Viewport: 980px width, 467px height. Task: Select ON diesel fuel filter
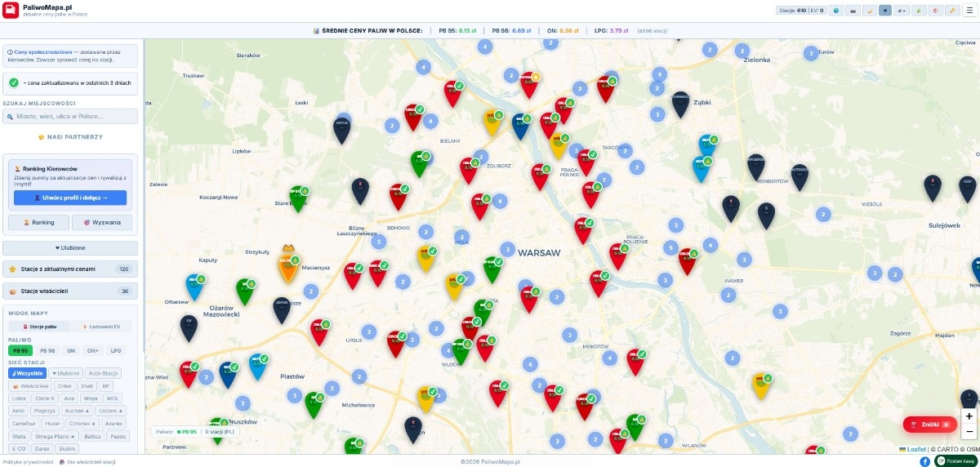pos(71,350)
